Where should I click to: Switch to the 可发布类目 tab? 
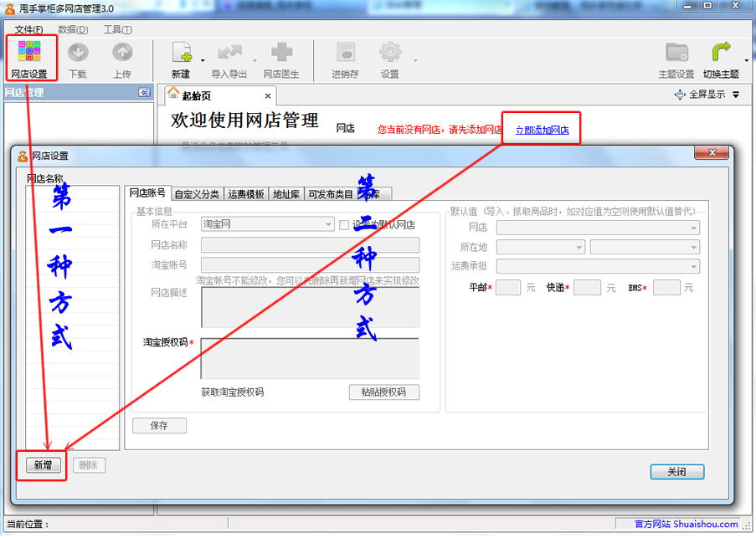pyautogui.click(x=330, y=194)
